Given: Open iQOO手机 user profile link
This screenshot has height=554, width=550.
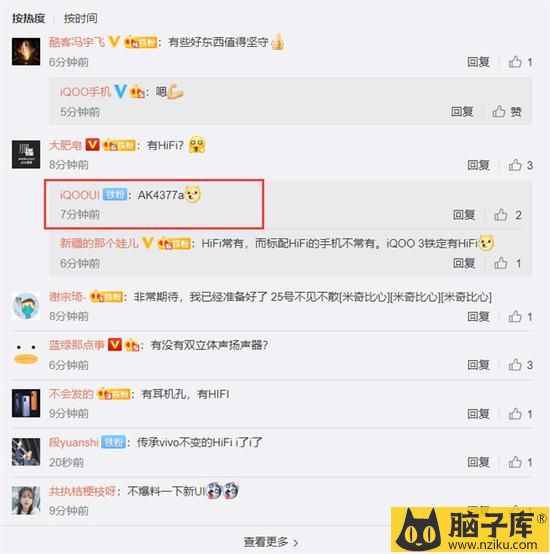Looking at the screenshot, I should [x=85, y=92].
